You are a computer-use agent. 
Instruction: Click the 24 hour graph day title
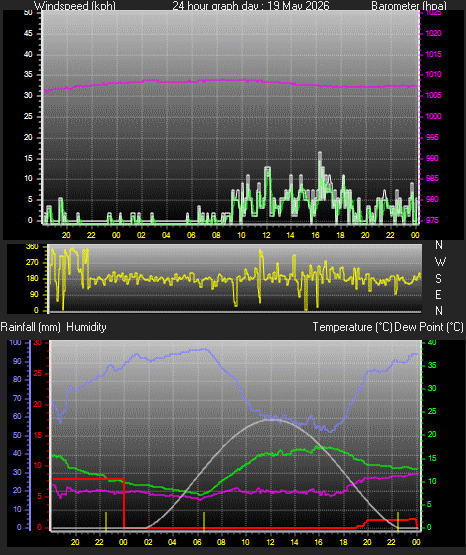251,6
